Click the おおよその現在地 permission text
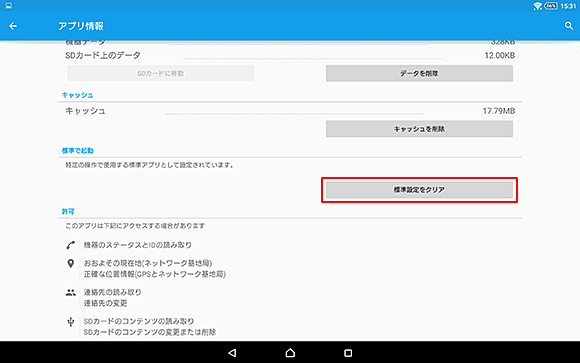The width and height of the screenshot is (580, 363). click(148, 263)
